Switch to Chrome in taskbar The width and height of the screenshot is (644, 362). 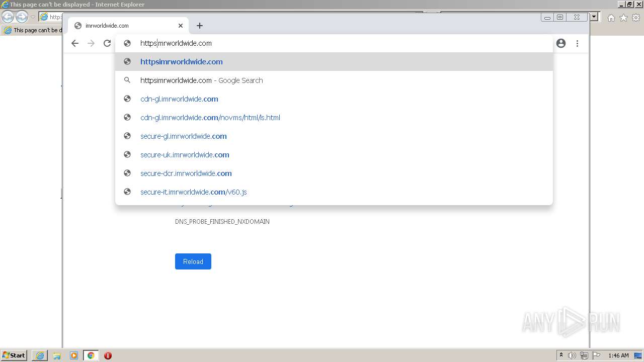click(91, 355)
